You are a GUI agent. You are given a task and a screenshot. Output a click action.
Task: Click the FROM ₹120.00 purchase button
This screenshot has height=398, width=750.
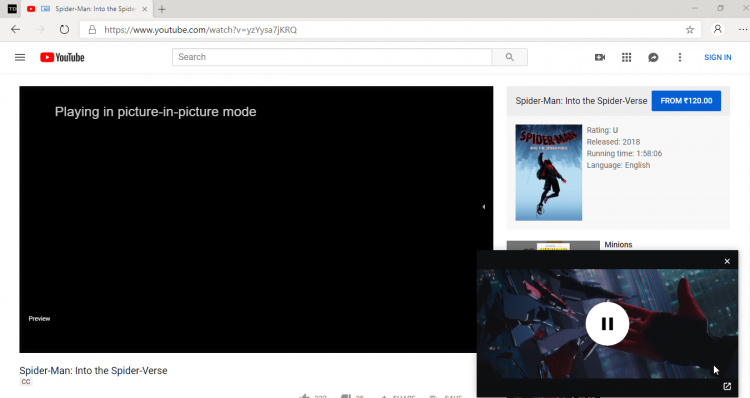[686, 101]
